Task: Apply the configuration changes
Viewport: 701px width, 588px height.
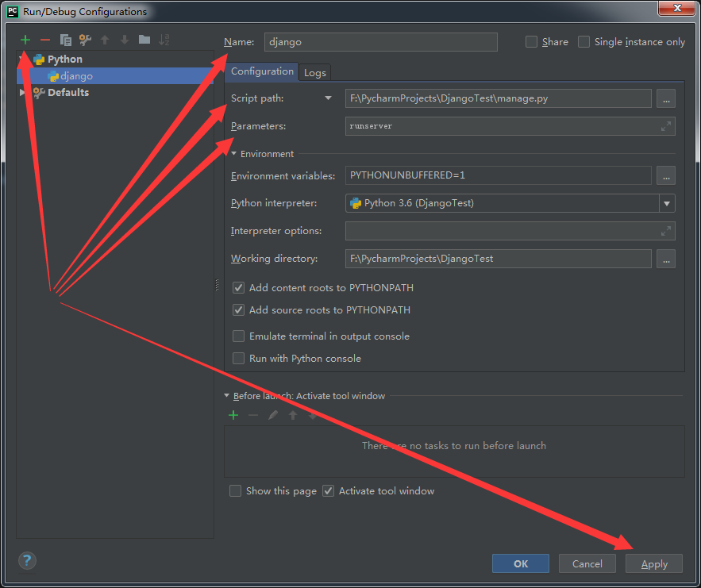Action: [x=653, y=563]
